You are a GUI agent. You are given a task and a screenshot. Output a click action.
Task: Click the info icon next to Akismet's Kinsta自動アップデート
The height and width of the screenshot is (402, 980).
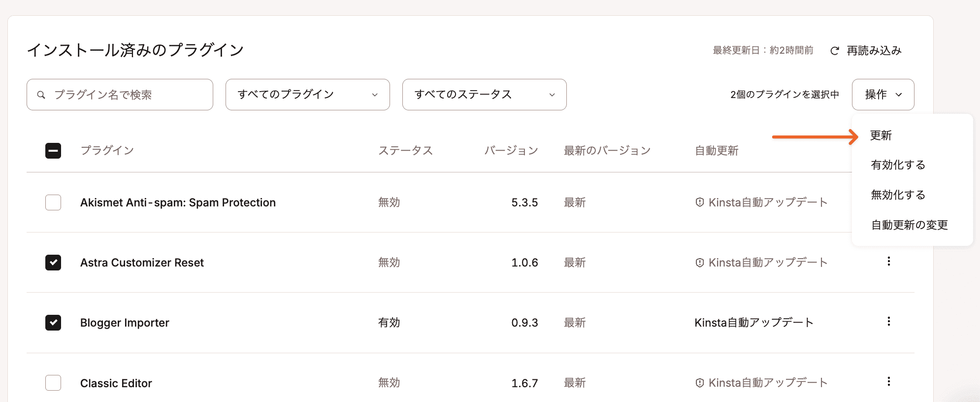pos(699,202)
